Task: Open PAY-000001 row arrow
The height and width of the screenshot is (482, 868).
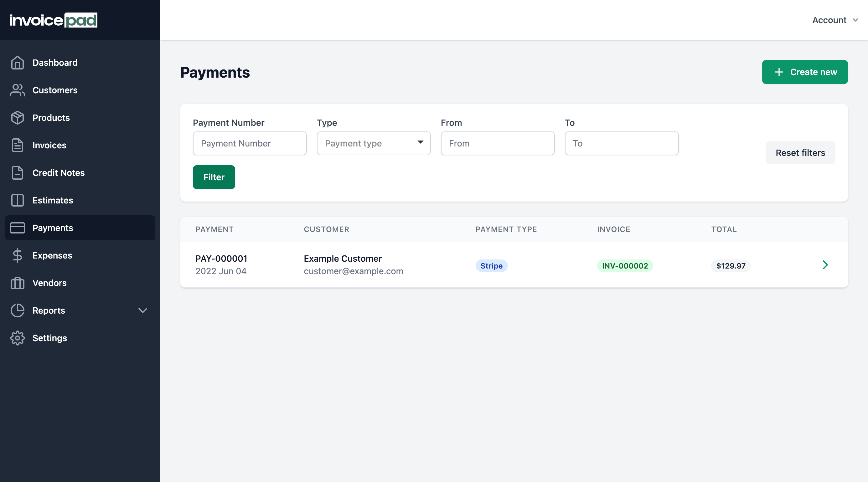Action: click(x=825, y=265)
